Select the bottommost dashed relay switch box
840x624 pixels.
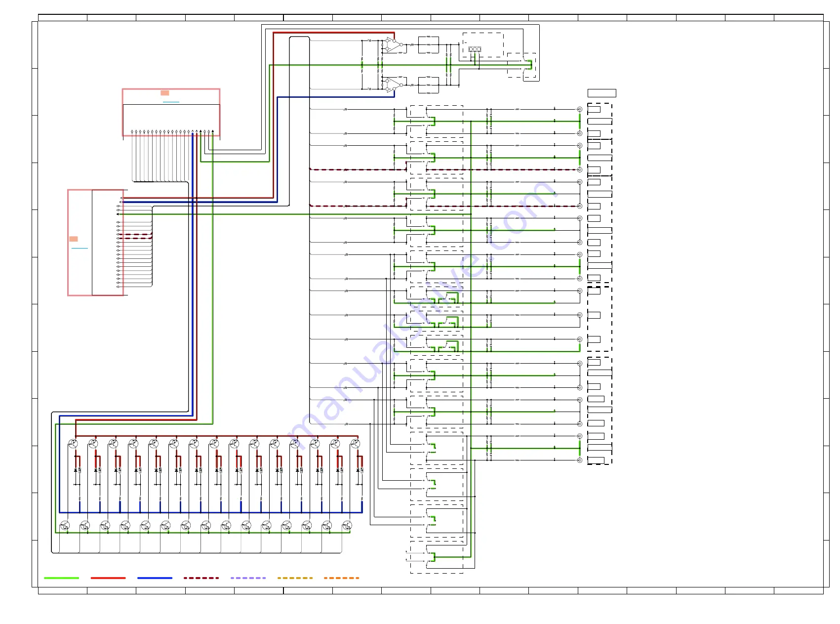437,557
